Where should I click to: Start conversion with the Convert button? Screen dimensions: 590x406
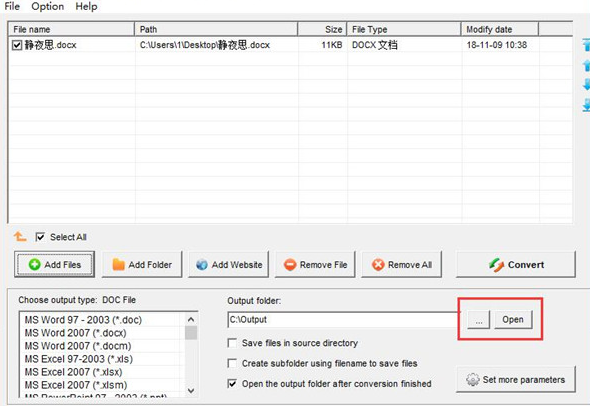(516, 265)
